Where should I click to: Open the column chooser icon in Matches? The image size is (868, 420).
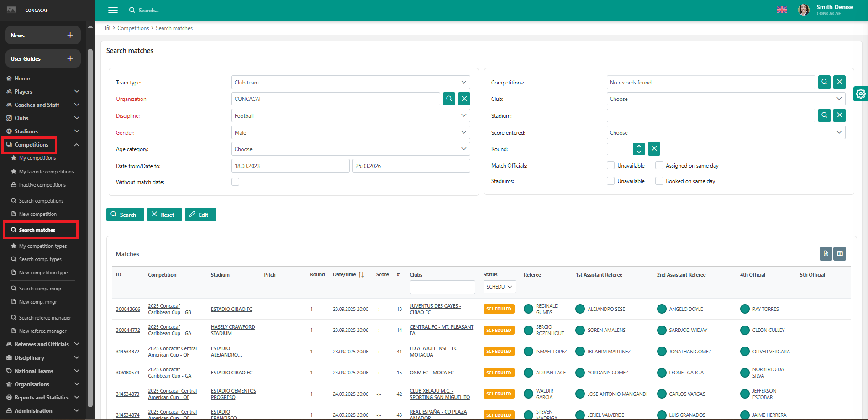pos(840,254)
